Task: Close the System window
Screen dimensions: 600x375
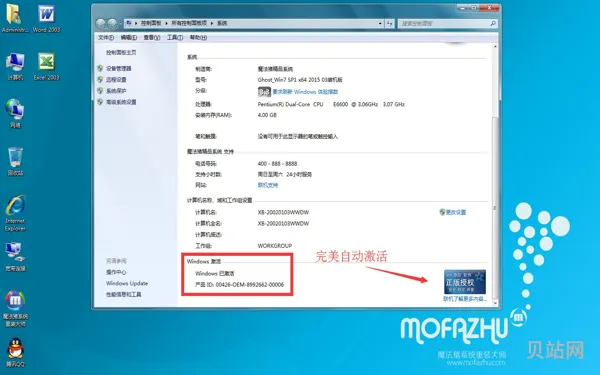Action: pos(490,7)
